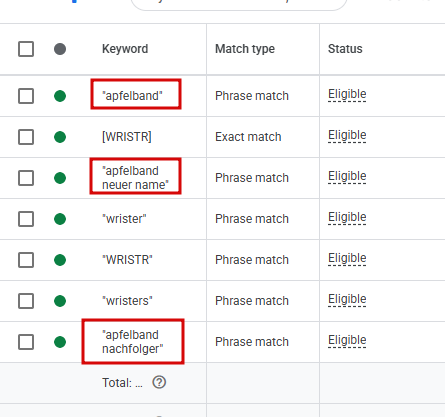Click the Exact match cell for [WRISTR]

click(x=248, y=137)
